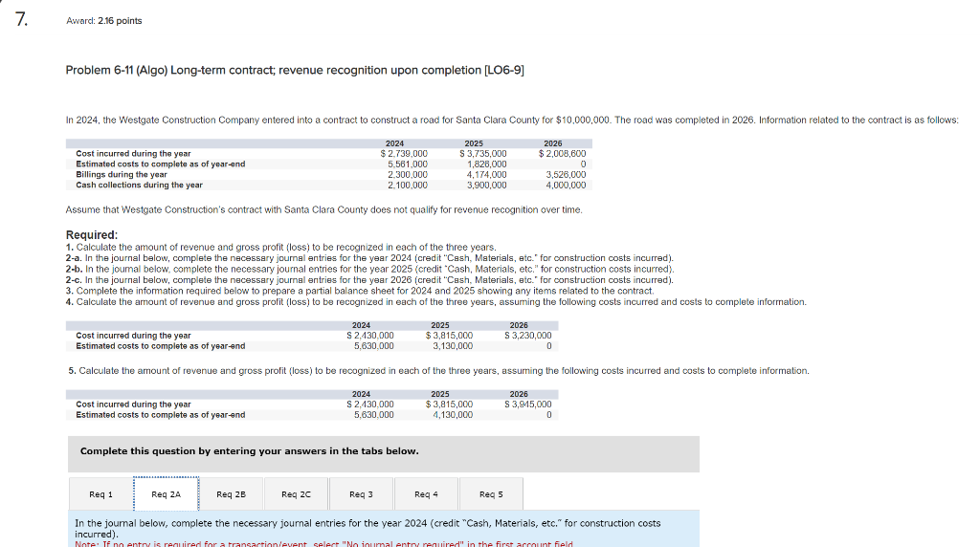Open the Req 1 tab
This screenshot has width=980, height=547.
click(100, 493)
